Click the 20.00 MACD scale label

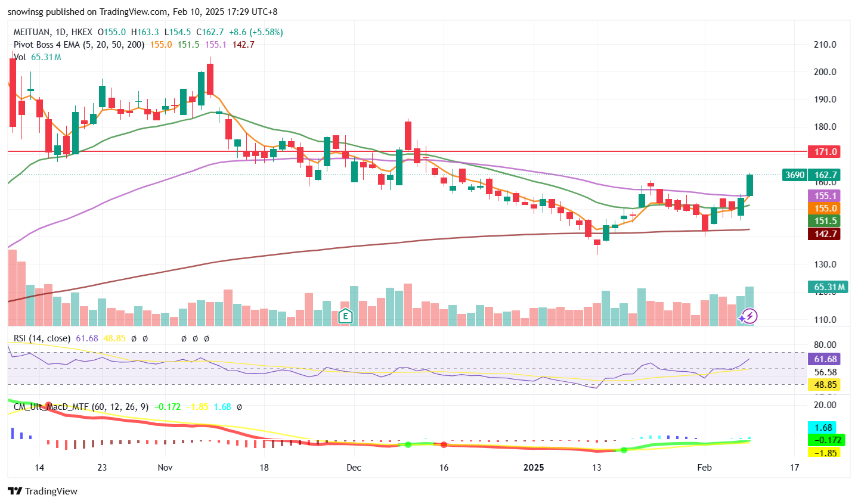coord(825,405)
